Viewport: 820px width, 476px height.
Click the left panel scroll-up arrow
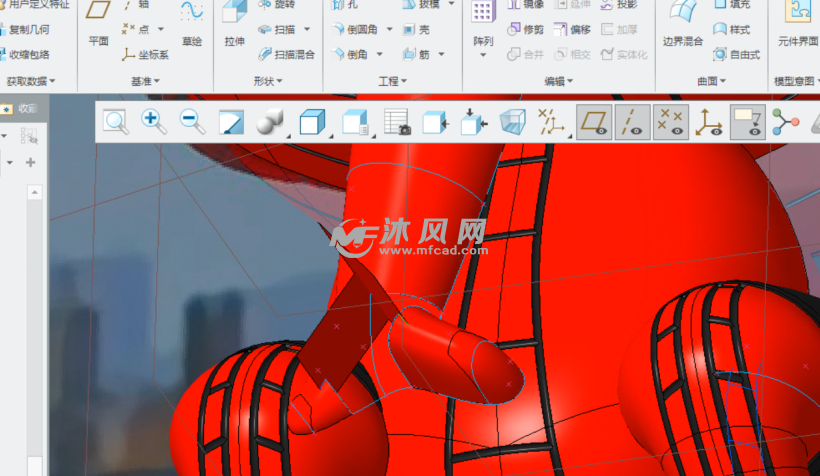tap(35, 192)
